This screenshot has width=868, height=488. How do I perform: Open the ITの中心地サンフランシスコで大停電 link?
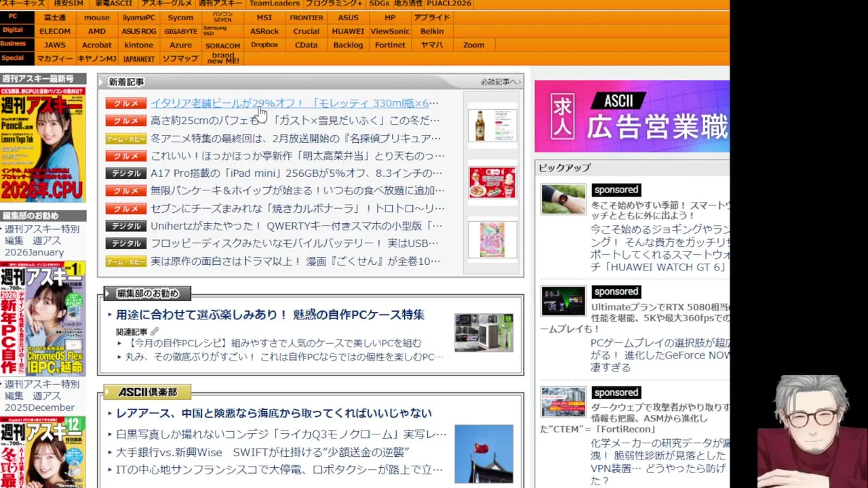point(279,470)
